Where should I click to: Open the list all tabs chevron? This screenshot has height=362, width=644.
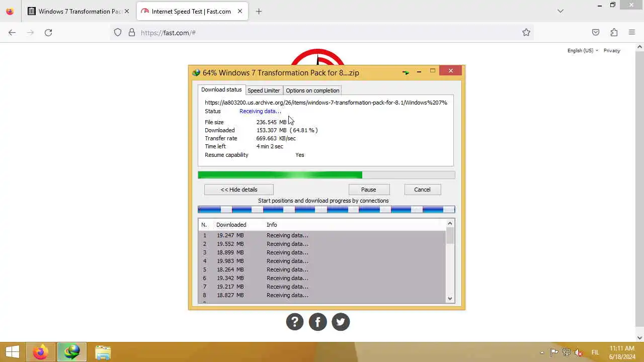click(x=560, y=11)
